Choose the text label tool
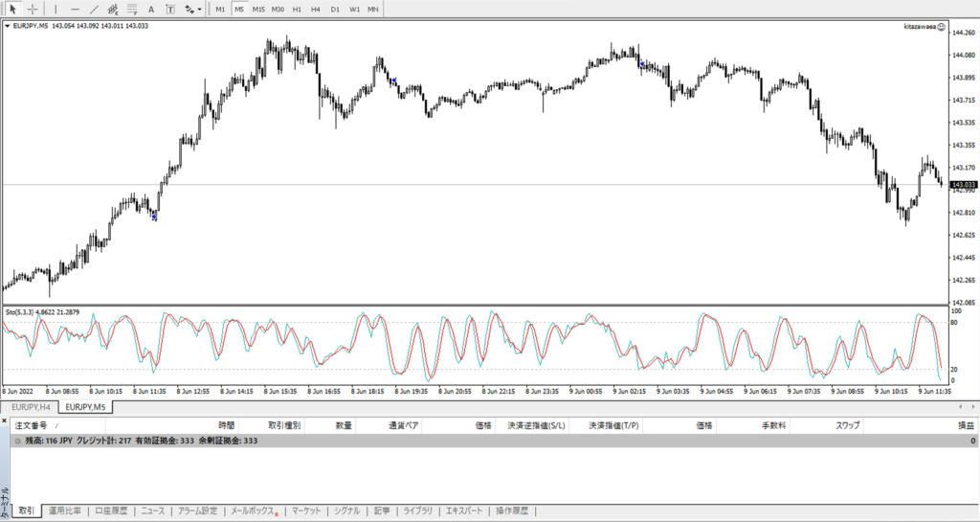The image size is (980, 522). [x=169, y=9]
